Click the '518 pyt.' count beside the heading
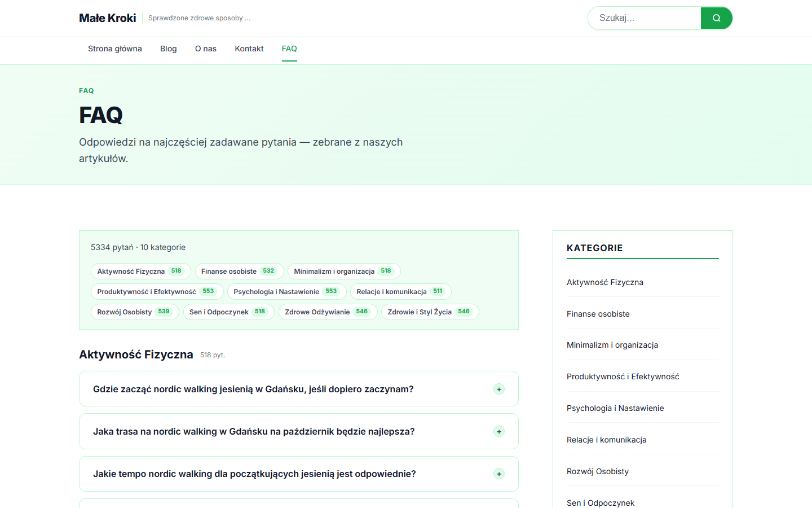Viewport: 812px width, 508px height. click(213, 355)
